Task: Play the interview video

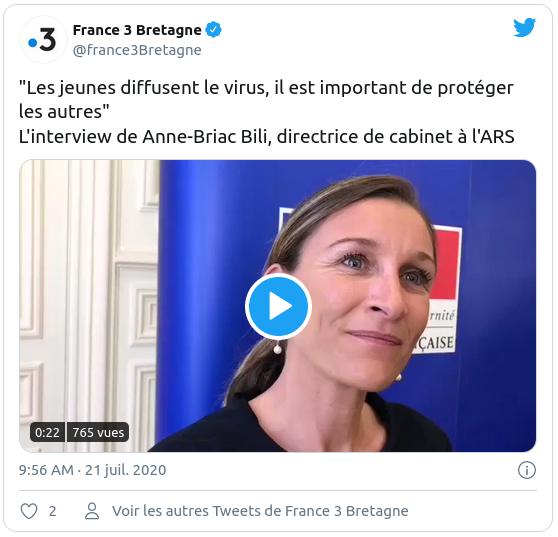Action: [278, 306]
